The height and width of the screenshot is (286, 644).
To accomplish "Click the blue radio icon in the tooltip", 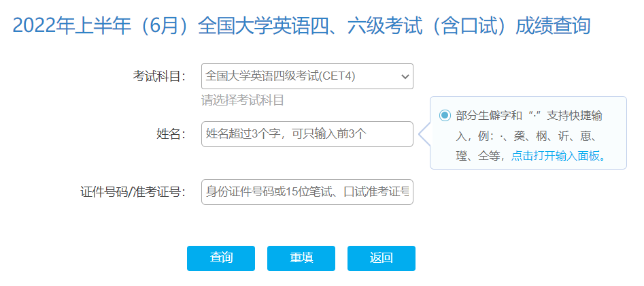I will (x=445, y=115).
